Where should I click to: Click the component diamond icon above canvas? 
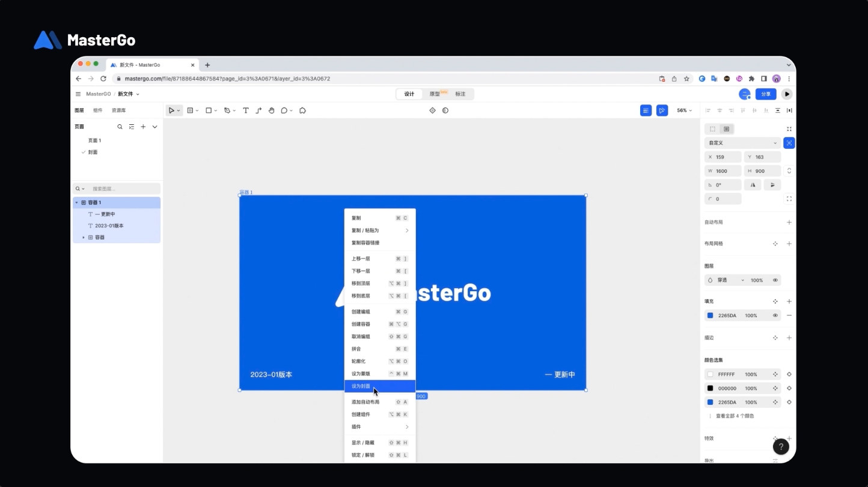point(432,110)
